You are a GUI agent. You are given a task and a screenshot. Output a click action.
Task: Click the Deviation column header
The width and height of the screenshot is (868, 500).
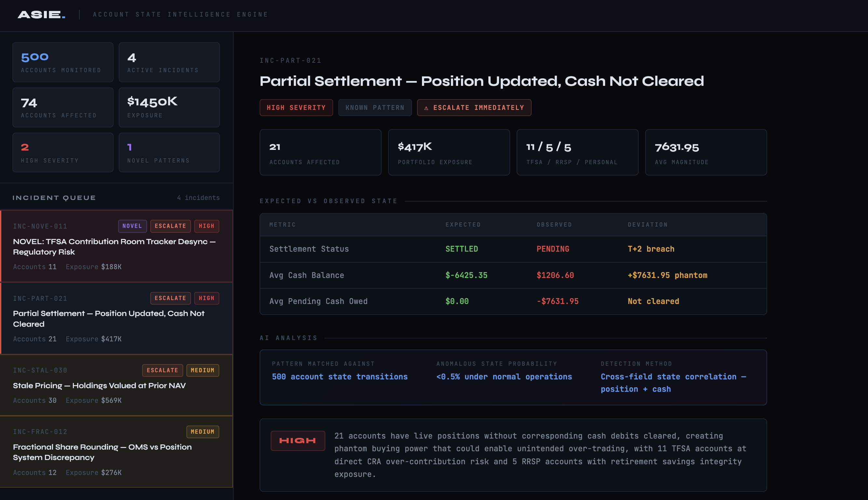647,225
